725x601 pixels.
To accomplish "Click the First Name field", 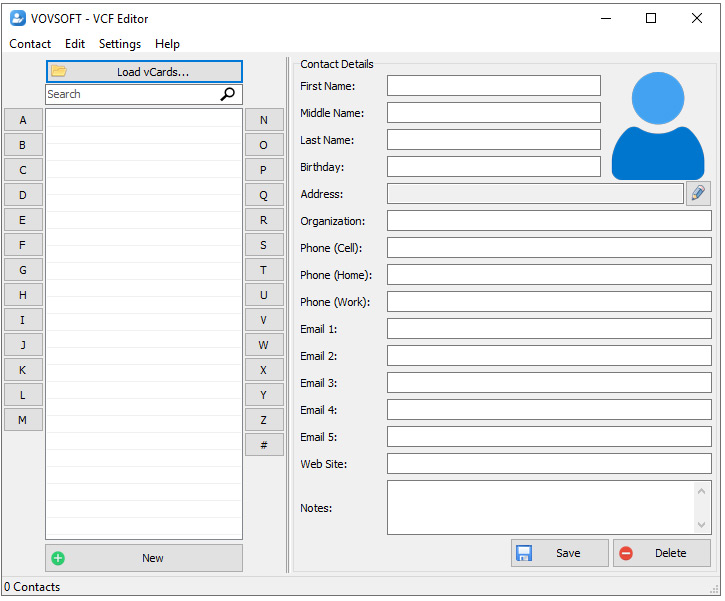I will 494,86.
